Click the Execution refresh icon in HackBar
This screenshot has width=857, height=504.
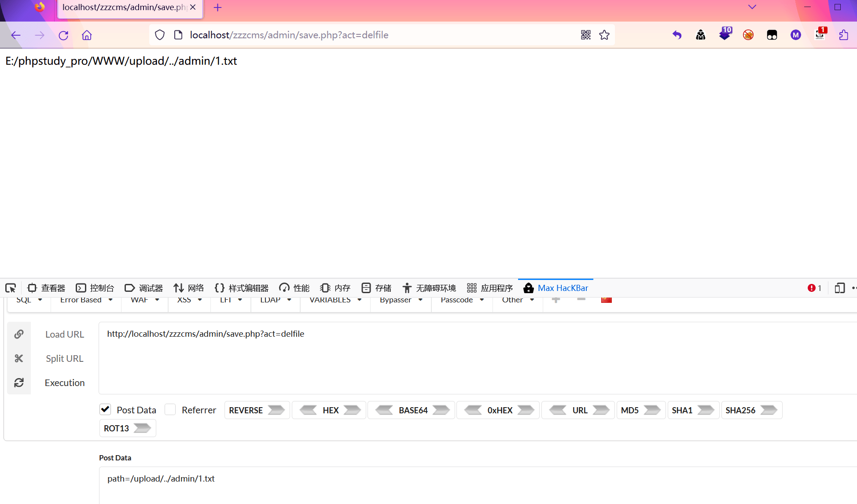[x=19, y=383]
